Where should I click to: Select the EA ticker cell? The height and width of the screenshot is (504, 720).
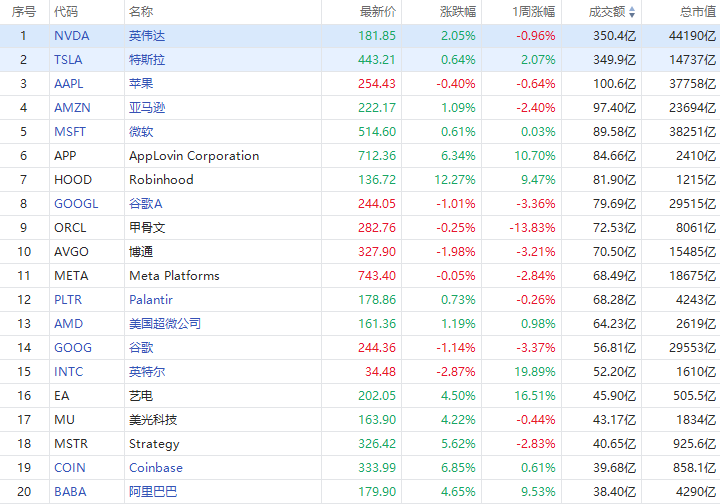point(62,396)
